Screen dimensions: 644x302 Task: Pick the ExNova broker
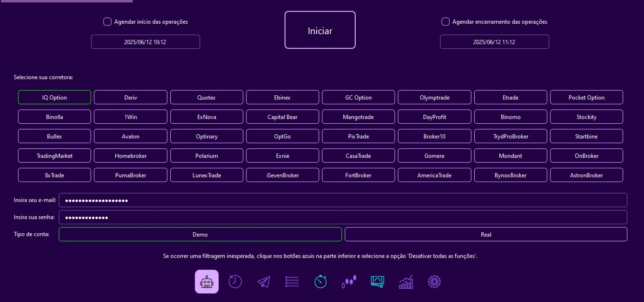[x=207, y=117]
